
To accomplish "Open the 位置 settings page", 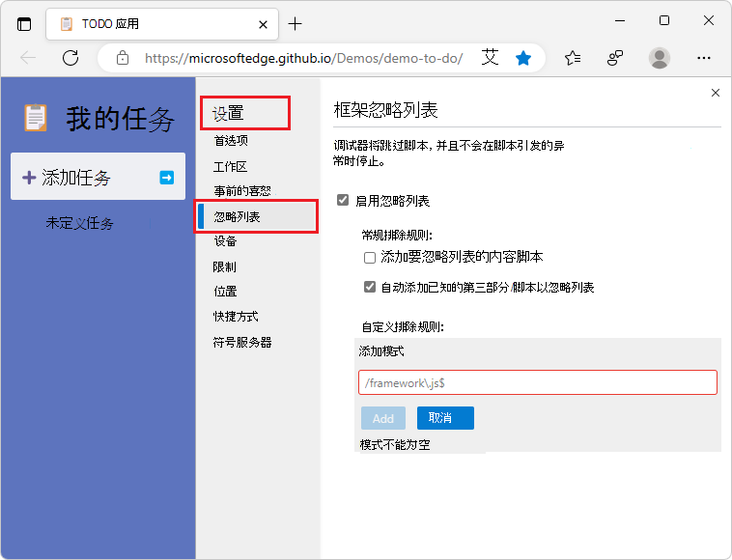I will 225,292.
